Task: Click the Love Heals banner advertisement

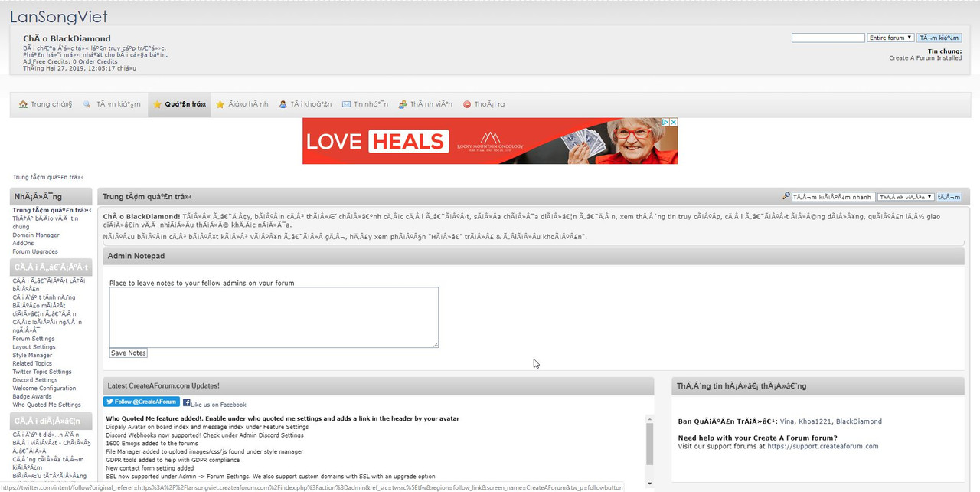Action: 490,141
